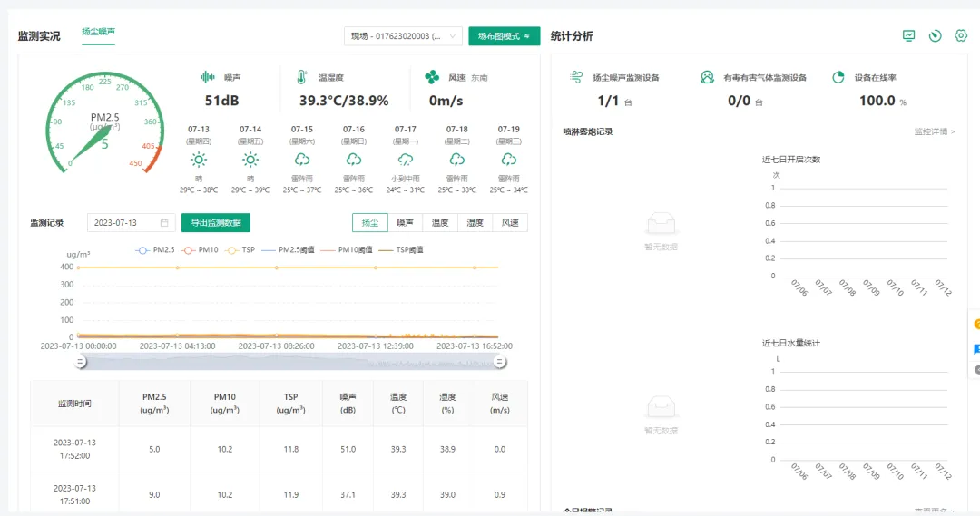This screenshot has height=516, width=980.
Task: Select the 湿度 chart option
Action: pos(475,222)
